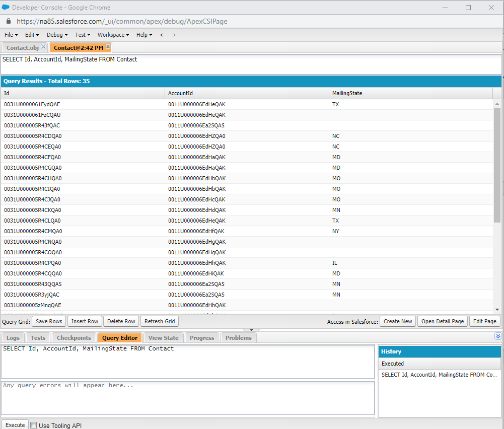Click the Delete Row button
This screenshot has height=429, width=504.
121,321
